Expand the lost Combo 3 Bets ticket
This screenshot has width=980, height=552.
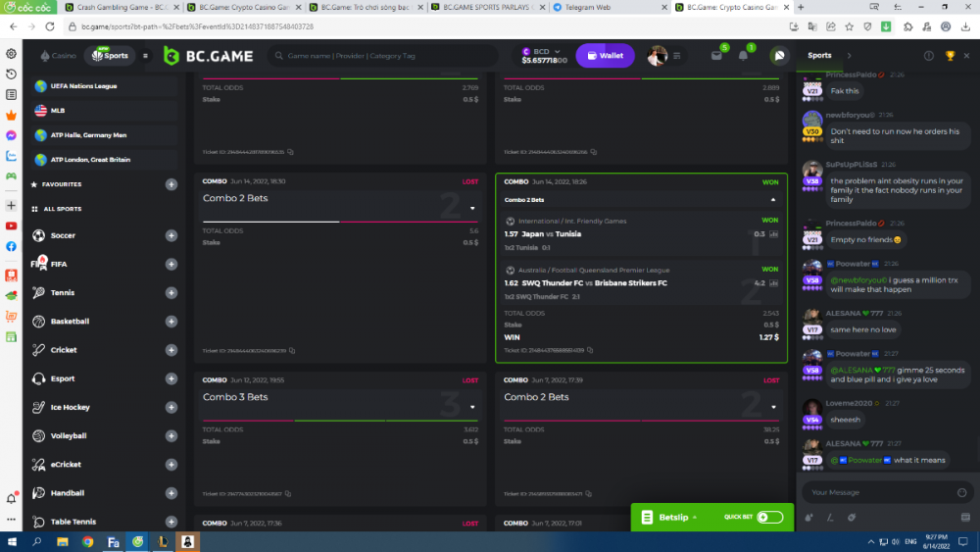point(473,406)
